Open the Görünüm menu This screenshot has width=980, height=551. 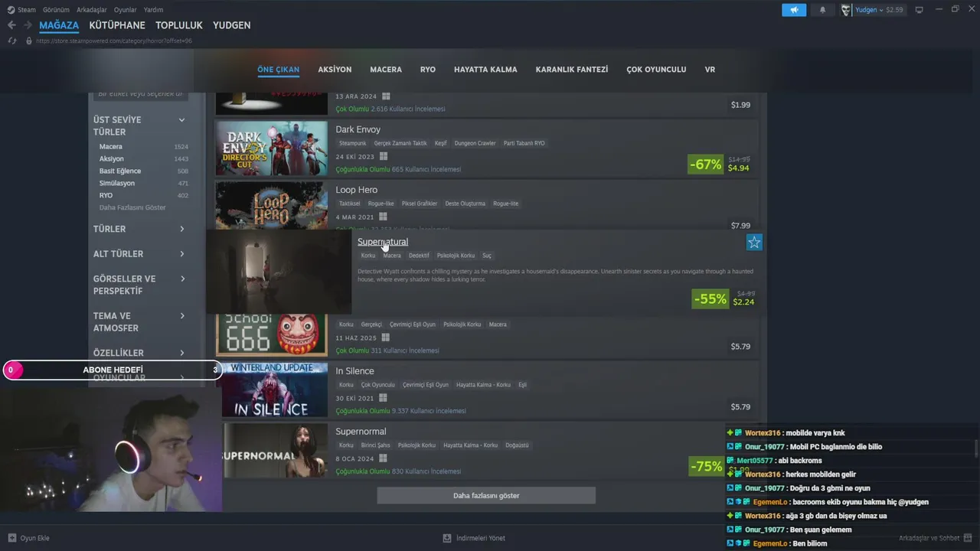(56, 10)
